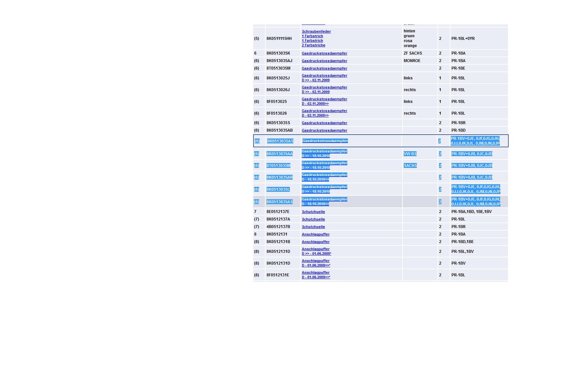588x392 pixels.
Task: Select part number 8K0512137A
Action: [x=278, y=219]
